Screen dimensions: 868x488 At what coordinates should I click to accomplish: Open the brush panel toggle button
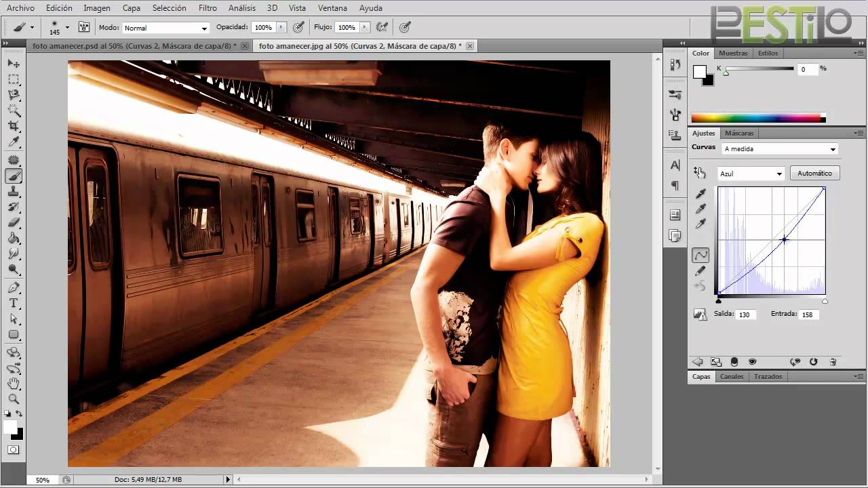(84, 27)
